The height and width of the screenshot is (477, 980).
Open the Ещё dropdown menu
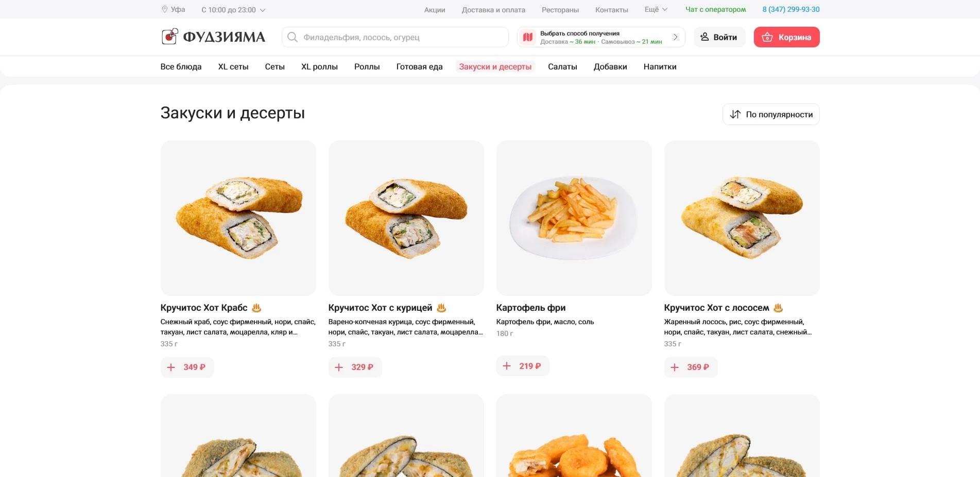(x=655, y=9)
